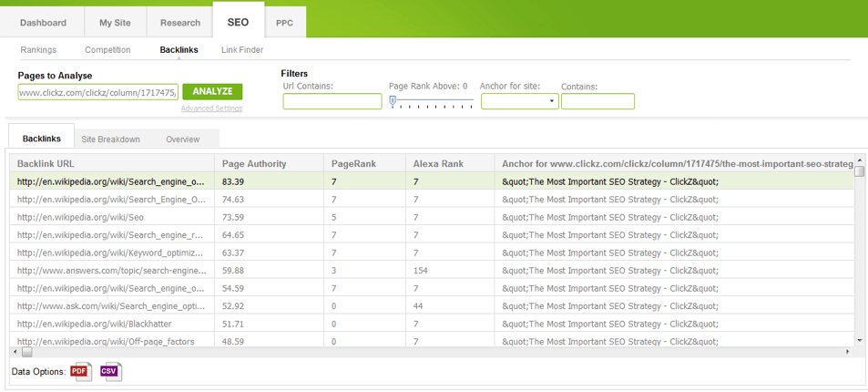Click Alexa Rank value 44

click(418, 306)
